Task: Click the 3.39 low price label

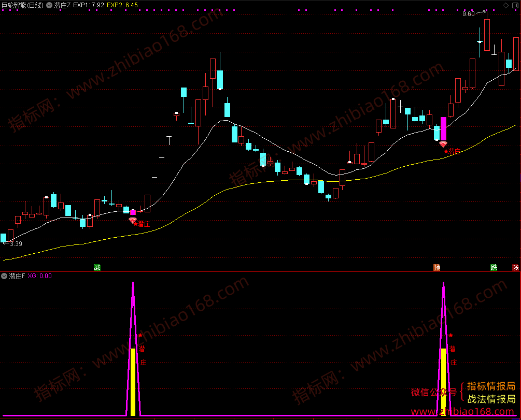Action: [16, 244]
